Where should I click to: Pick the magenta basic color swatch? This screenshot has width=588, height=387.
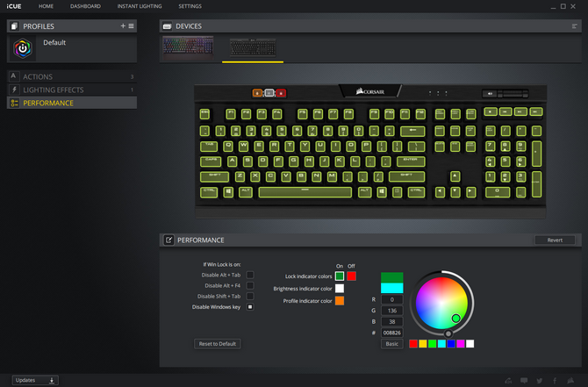[461, 343]
